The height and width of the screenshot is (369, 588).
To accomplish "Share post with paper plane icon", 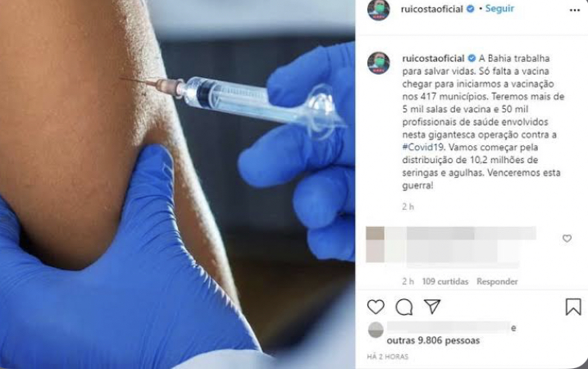I will 432,307.
